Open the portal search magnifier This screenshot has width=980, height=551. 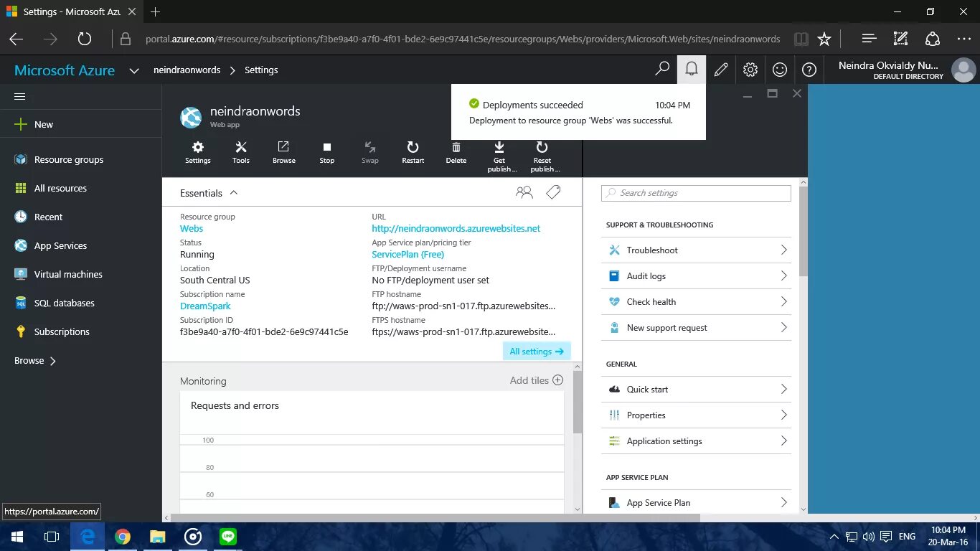click(662, 70)
